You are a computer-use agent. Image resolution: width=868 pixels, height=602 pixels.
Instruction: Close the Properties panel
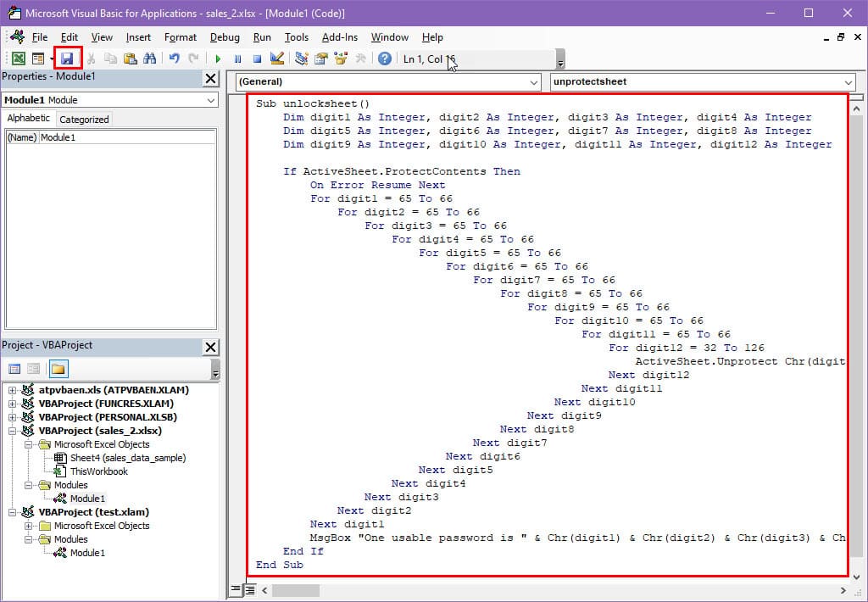click(210, 78)
